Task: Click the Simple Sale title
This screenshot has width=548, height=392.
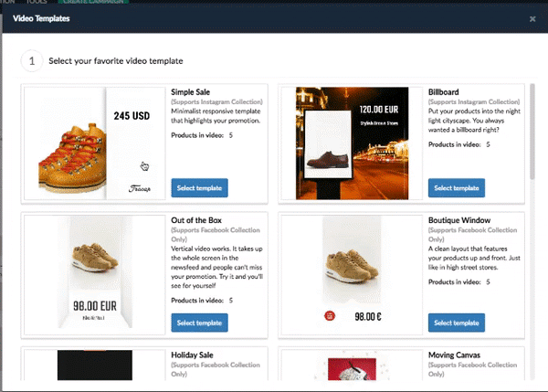Action: click(x=190, y=92)
